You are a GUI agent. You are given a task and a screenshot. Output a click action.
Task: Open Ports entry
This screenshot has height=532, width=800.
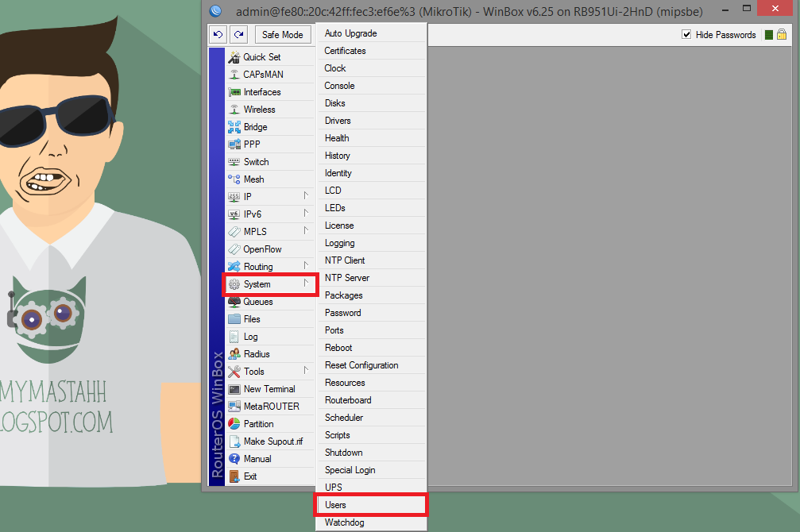372,330
